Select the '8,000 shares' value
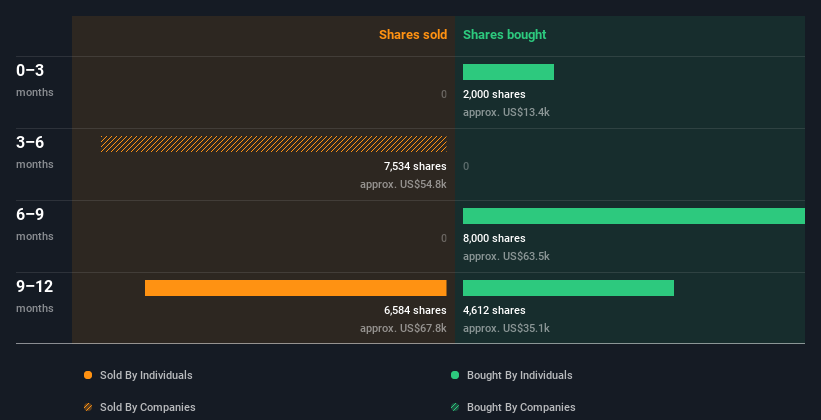 (x=494, y=238)
